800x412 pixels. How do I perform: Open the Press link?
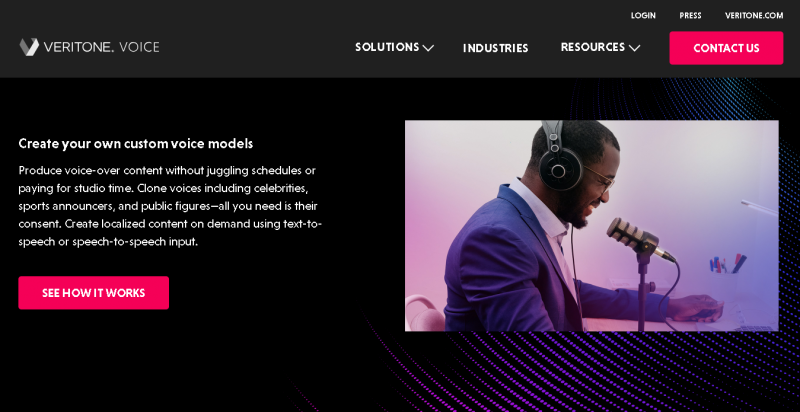pyautogui.click(x=690, y=15)
